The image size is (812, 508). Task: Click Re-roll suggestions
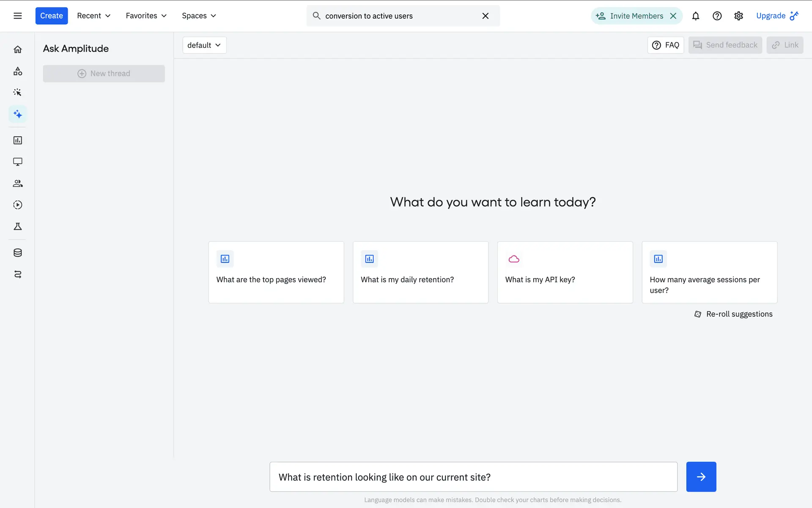733,314
